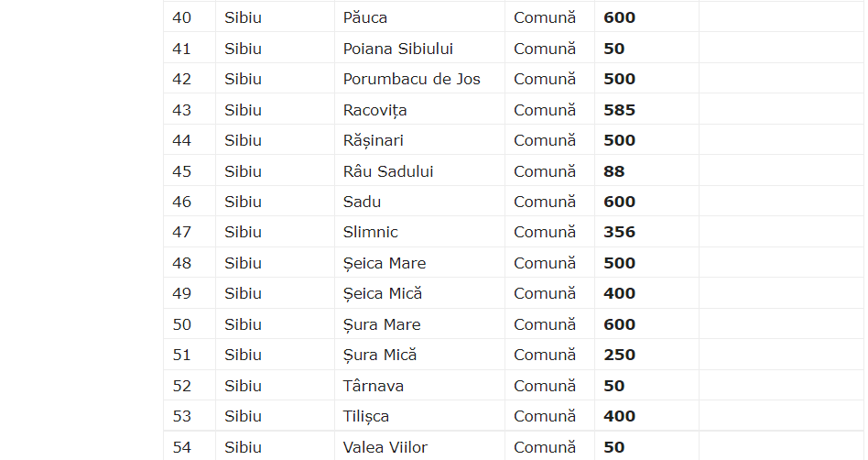Click the Șeica Mare locality cell
The height and width of the screenshot is (460, 868).
tap(384, 263)
